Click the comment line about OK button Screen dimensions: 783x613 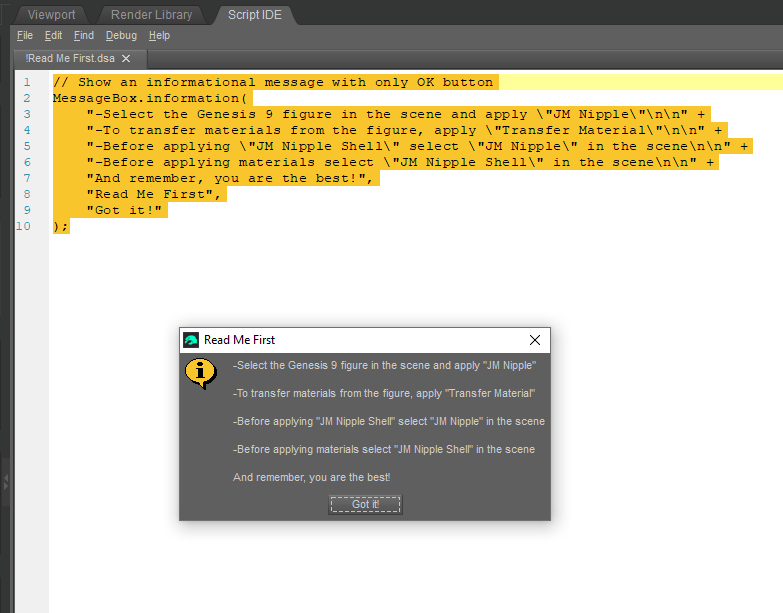coord(273,82)
